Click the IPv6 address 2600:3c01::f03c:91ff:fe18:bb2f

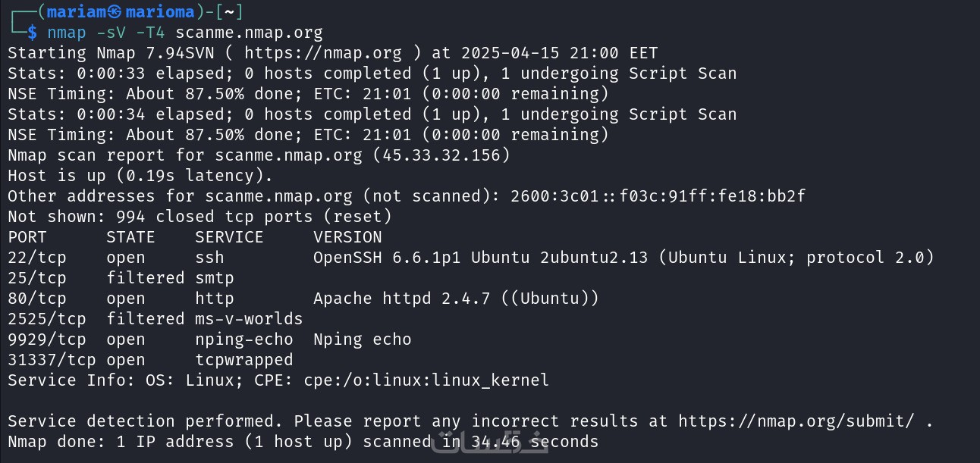(x=658, y=196)
